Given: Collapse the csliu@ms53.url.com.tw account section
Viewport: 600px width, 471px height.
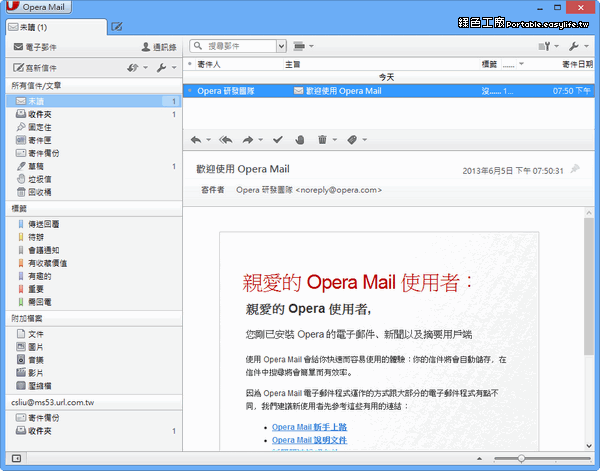Looking at the screenshot, I should coord(93,402).
